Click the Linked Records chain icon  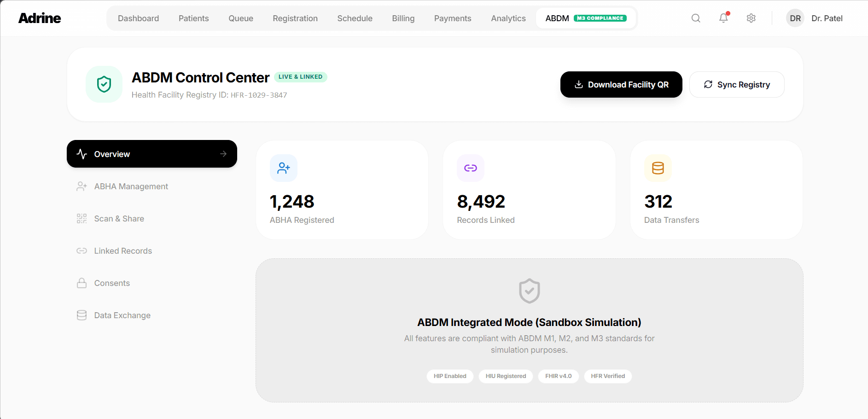(x=82, y=250)
